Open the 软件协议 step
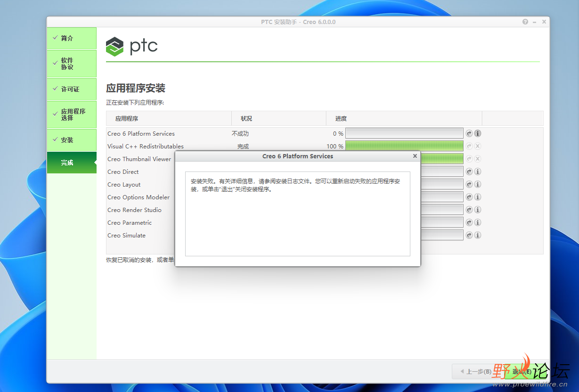 [x=72, y=64]
